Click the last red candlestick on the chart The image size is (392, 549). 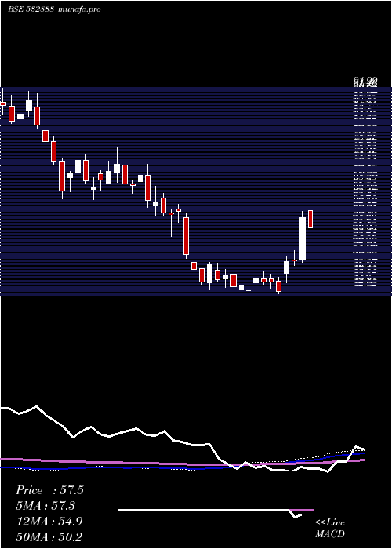click(x=310, y=220)
